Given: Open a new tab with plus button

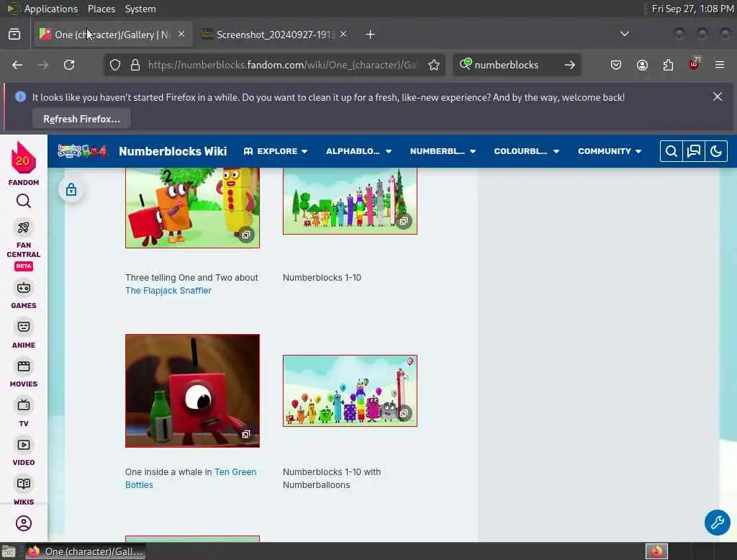Looking at the screenshot, I should pos(371,35).
